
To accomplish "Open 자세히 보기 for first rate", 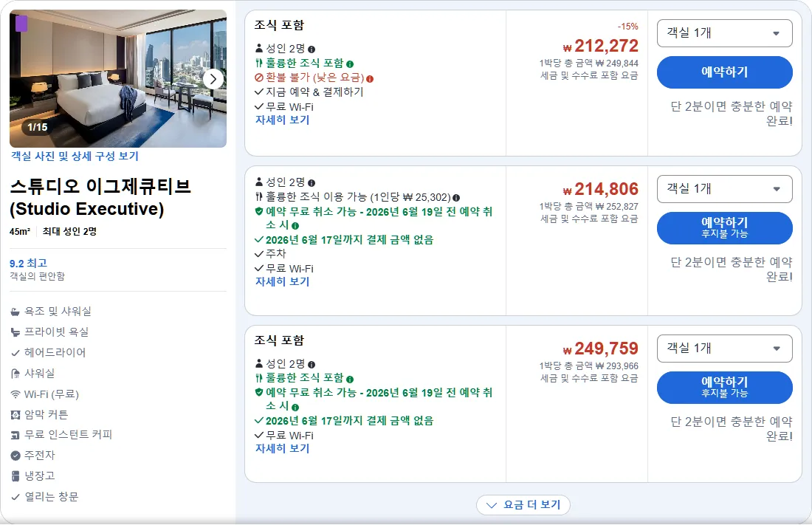I will [282, 120].
